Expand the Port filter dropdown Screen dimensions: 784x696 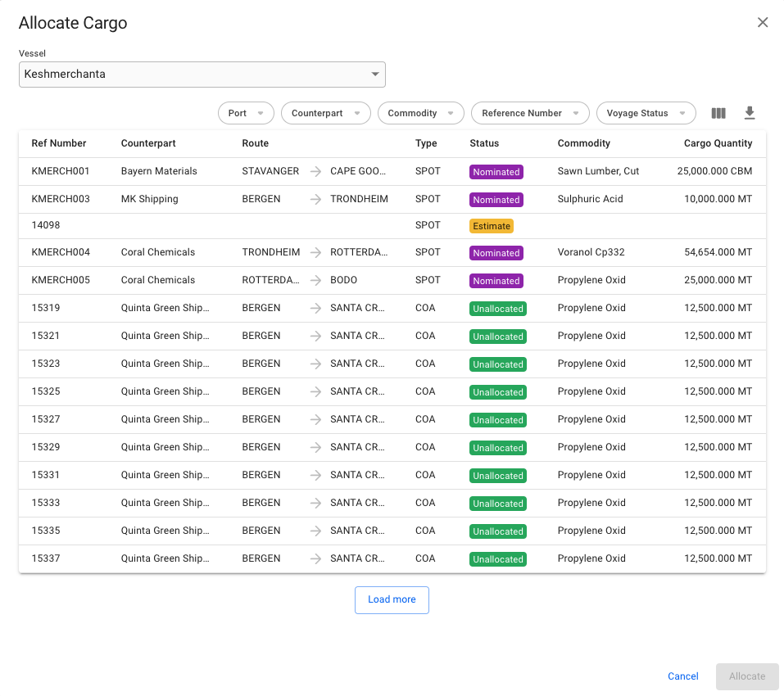246,113
